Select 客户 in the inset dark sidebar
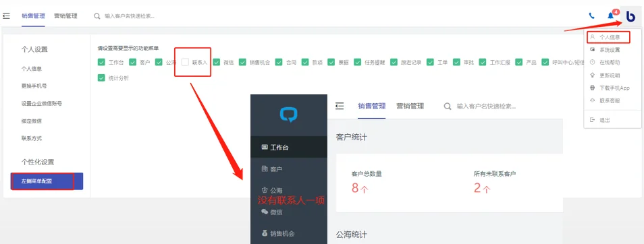The height and width of the screenshot is (244, 644). coord(289,169)
